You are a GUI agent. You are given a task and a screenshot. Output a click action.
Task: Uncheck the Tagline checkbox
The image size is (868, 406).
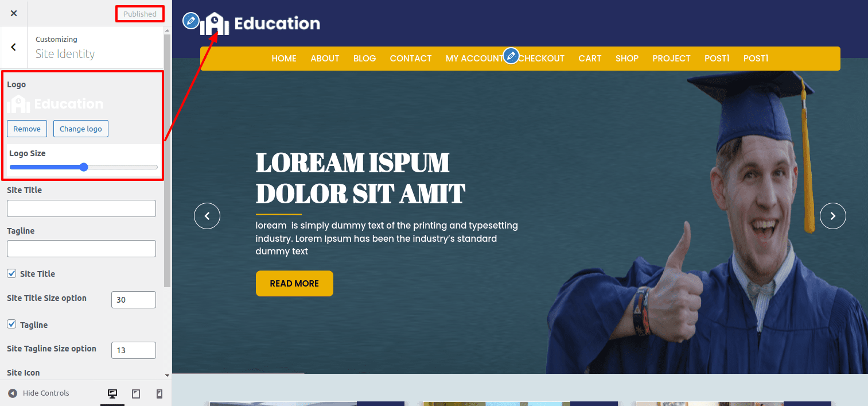click(11, 324)
